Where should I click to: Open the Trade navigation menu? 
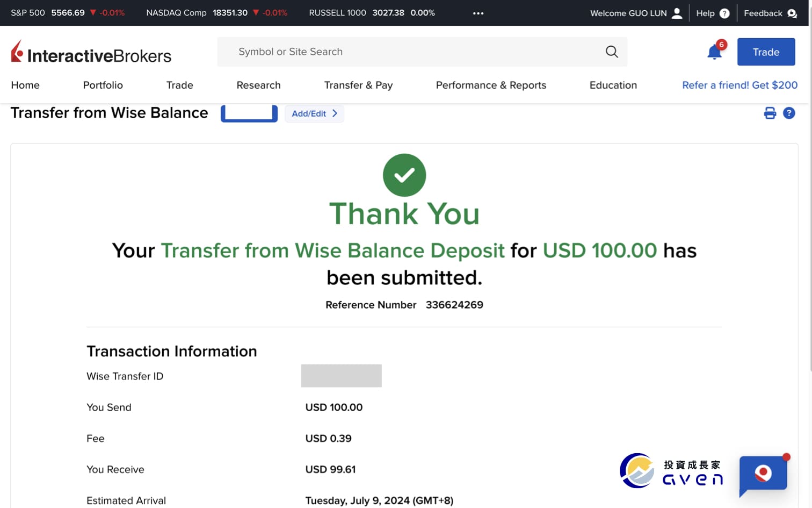point(180,85)
